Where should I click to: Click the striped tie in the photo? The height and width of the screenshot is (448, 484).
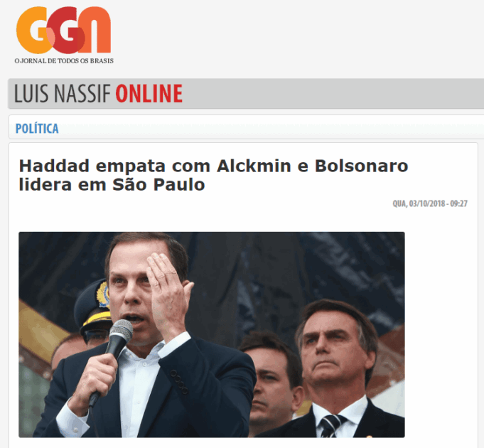click(x=332, y=426)
